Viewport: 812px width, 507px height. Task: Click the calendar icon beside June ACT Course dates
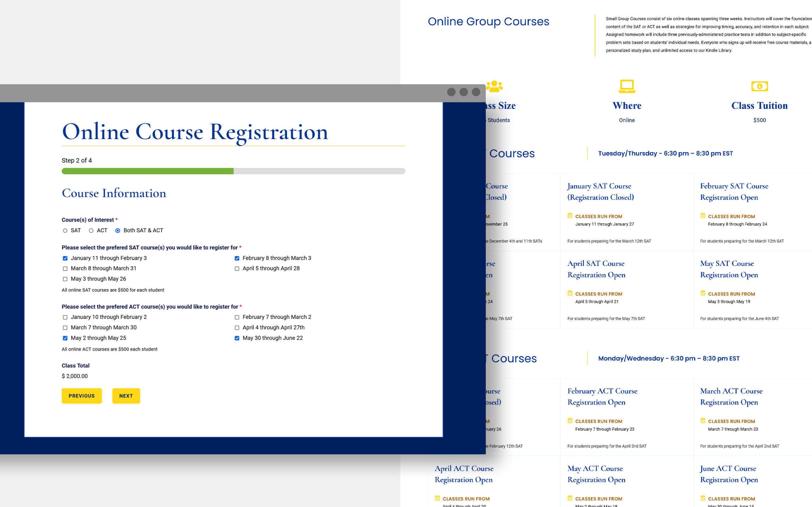703,499
